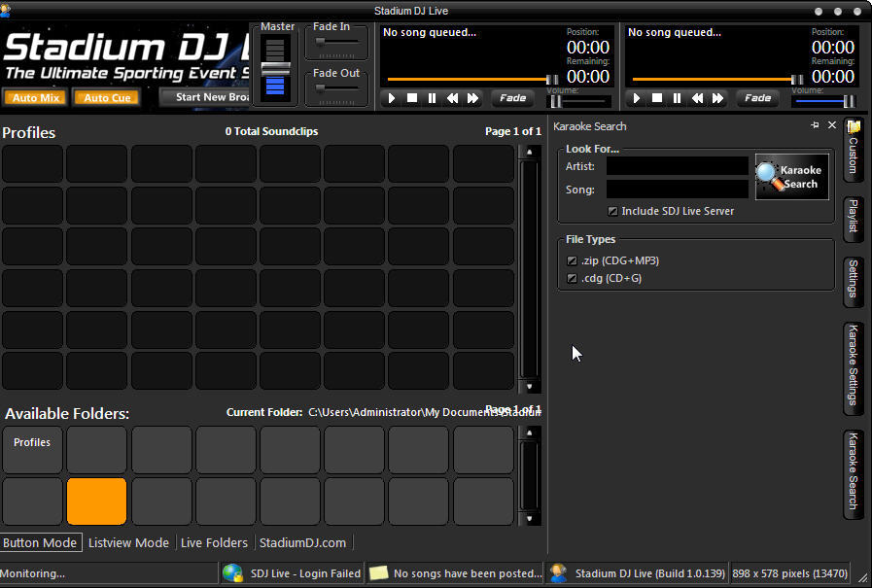Rewind using the left deck's rewind icon
This screenshot has width=872, height=588.
click(x=452, y=98)
